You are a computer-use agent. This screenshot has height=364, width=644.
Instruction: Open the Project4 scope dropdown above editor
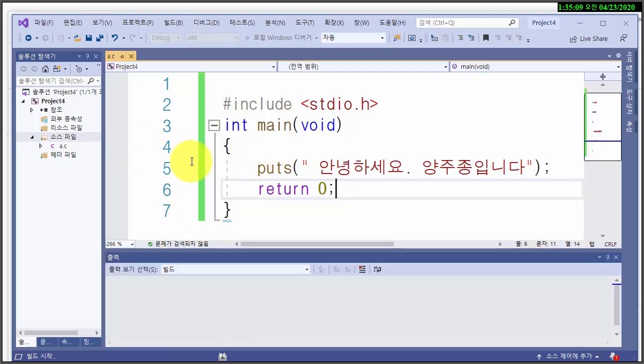tap(191, 66)
